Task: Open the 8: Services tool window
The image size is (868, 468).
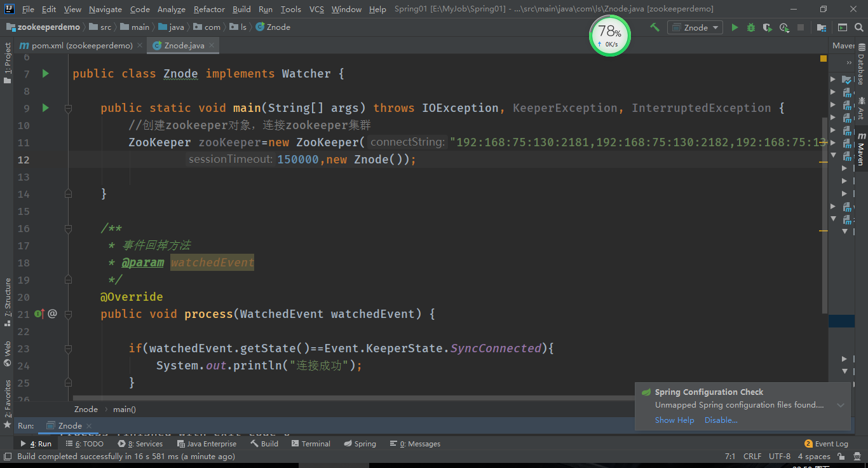Action: (140, 444)
